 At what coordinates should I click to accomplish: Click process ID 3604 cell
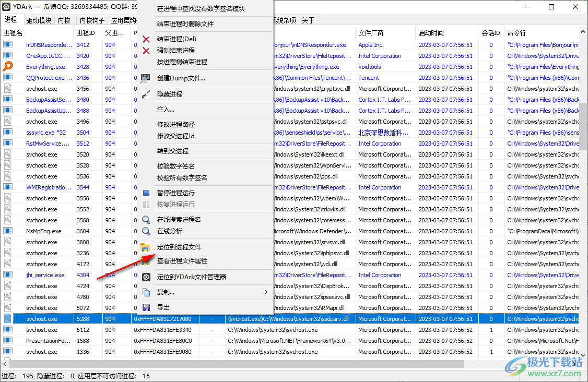coord(83,231)
